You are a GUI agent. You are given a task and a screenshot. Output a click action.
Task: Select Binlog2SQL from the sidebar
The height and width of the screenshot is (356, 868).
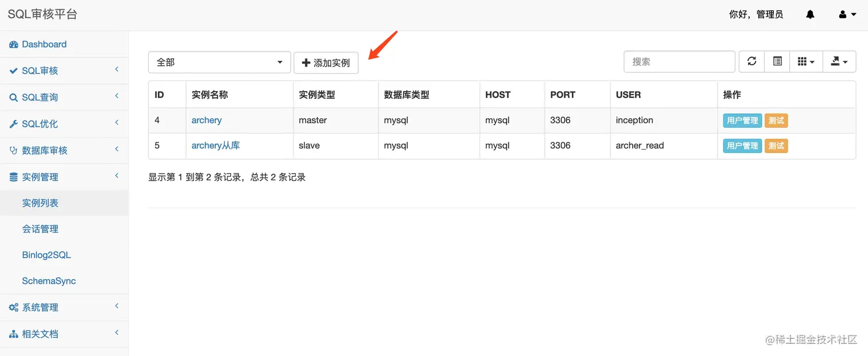45,255
